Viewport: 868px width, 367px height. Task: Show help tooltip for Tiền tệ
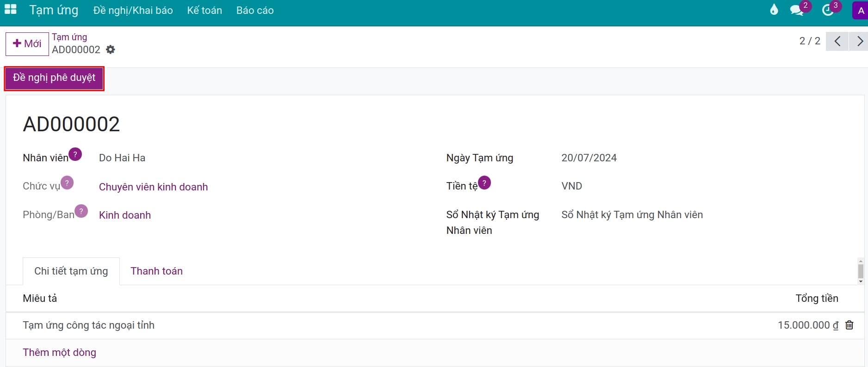[484, 183]
